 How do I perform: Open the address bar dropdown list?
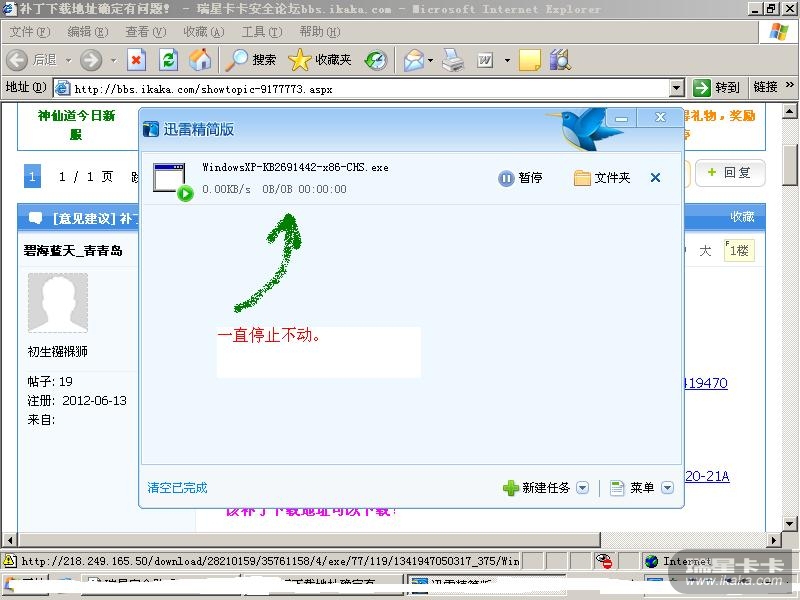677,88
